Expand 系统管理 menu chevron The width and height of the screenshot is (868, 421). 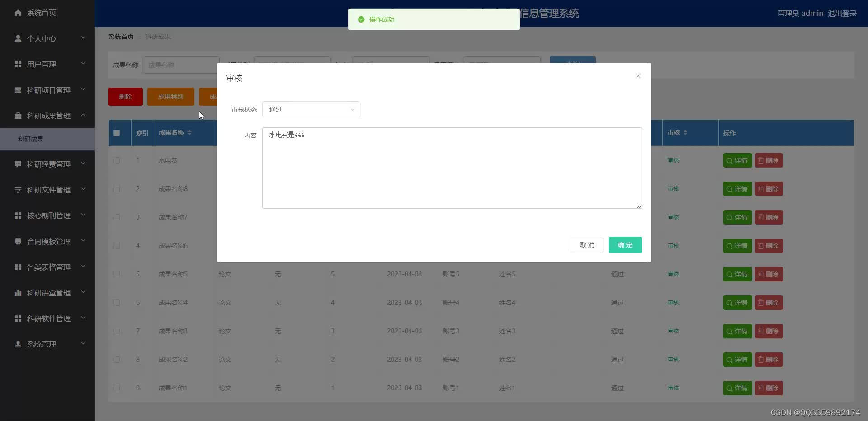coord(83,344)
